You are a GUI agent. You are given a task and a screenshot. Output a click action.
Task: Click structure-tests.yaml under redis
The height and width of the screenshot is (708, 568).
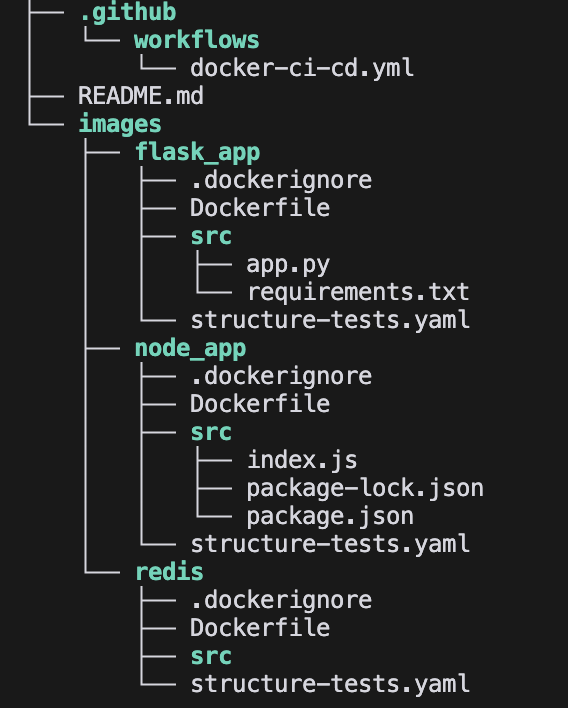pos(330,684)
